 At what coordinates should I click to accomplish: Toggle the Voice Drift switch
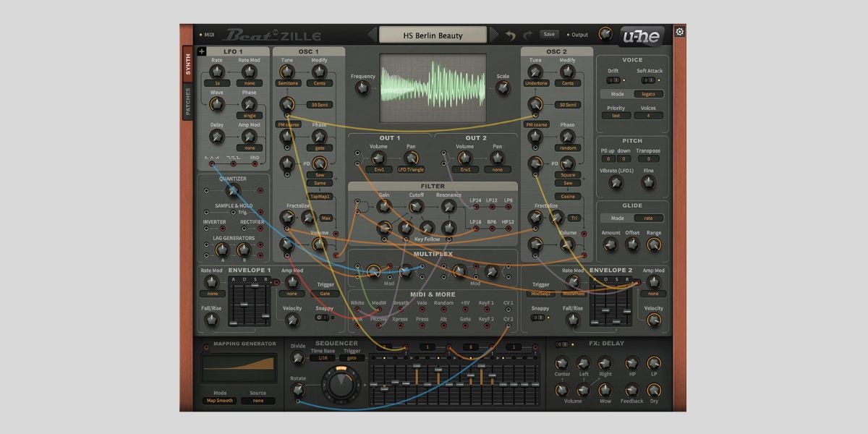click(613, 80)
